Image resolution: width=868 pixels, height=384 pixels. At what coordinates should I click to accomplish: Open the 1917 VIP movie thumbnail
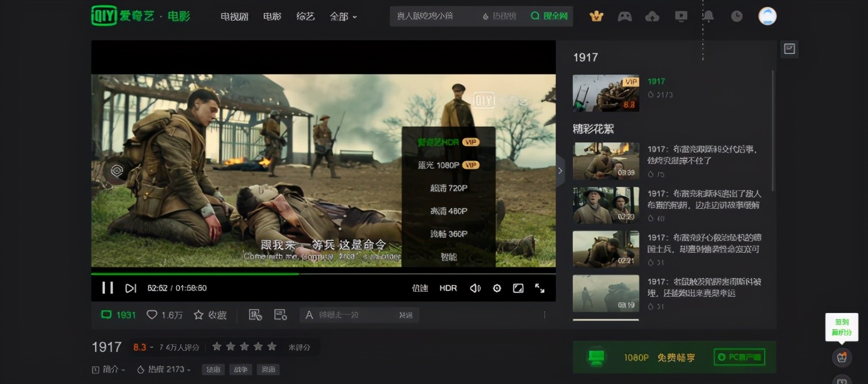tap(605, 93)
